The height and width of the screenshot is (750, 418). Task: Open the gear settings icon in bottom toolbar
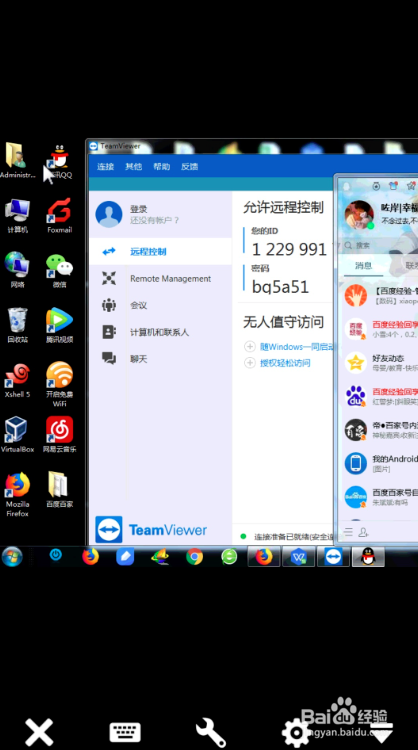click(296, 732)
